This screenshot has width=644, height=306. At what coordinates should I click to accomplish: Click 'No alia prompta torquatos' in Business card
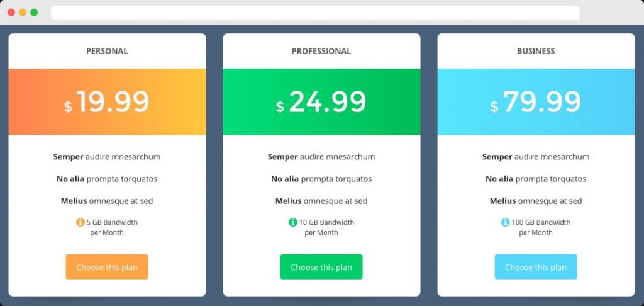pyautogui.click(x=536, y=179)
